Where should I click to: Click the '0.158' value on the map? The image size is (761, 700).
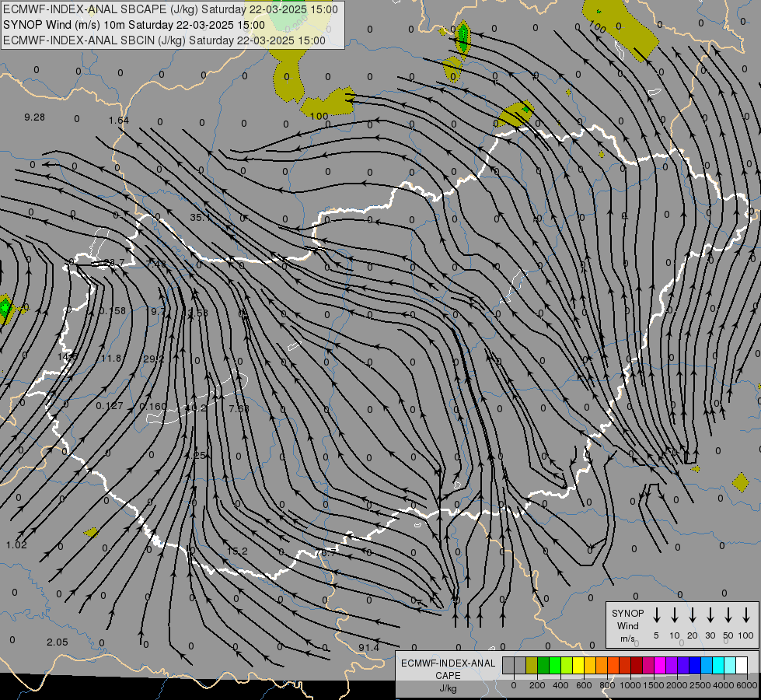[112, 310]
